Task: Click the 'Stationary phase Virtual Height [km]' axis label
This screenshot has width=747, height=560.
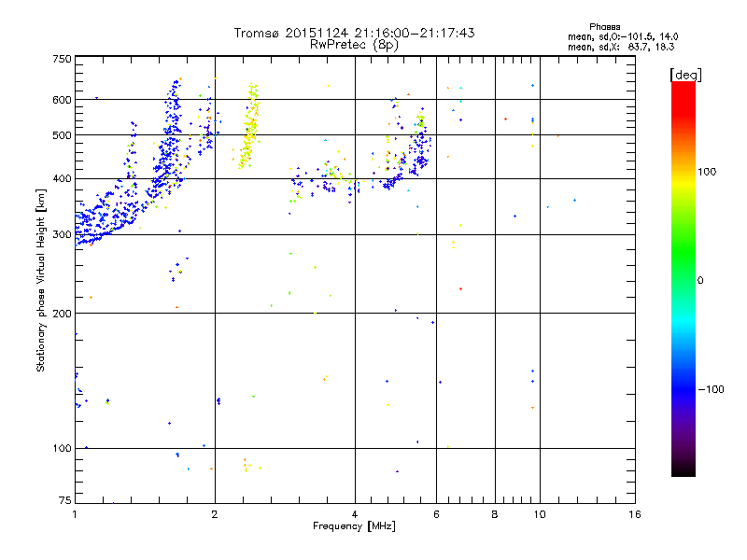Action: [x=41, y=280]
